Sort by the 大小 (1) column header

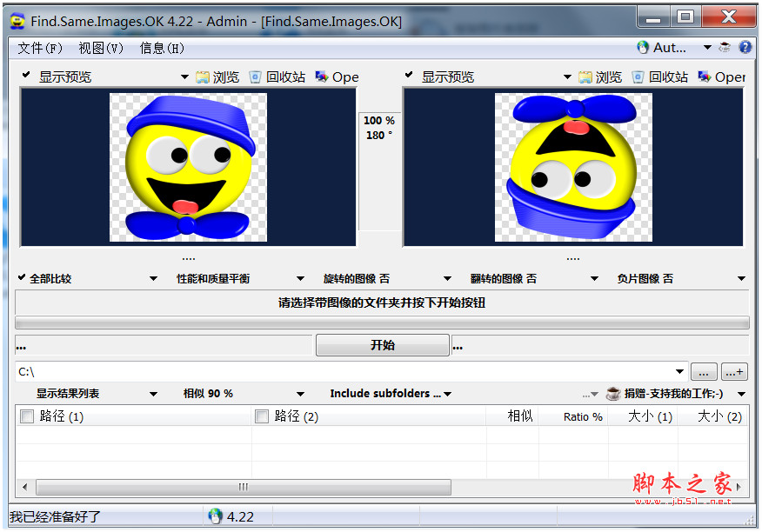[644, 416]
